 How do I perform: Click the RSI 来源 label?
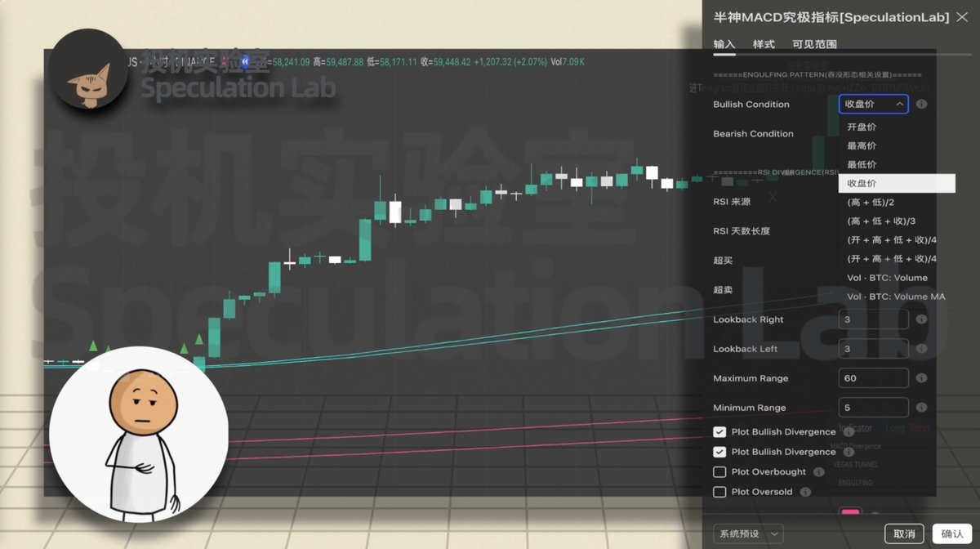(x=732, y=201)
